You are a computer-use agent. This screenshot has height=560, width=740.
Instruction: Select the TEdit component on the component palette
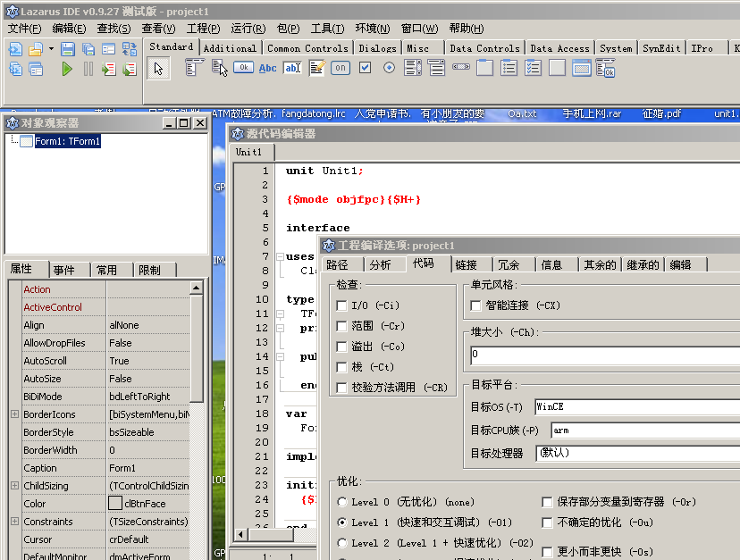click(292, 67)
